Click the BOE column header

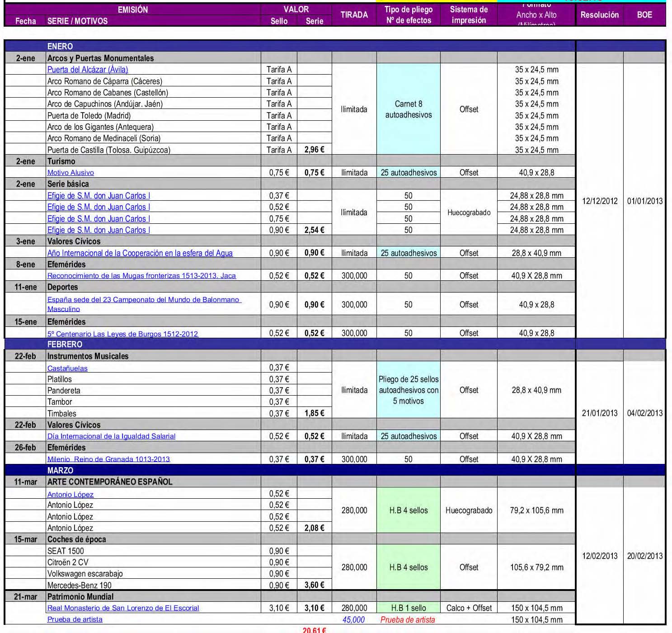point(644,15)
